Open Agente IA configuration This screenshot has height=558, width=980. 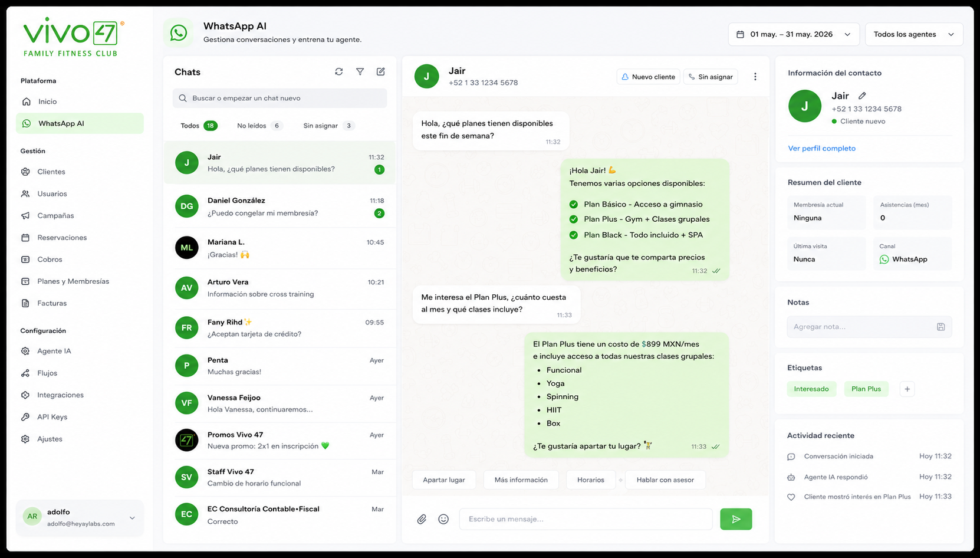tap(80, 351)
